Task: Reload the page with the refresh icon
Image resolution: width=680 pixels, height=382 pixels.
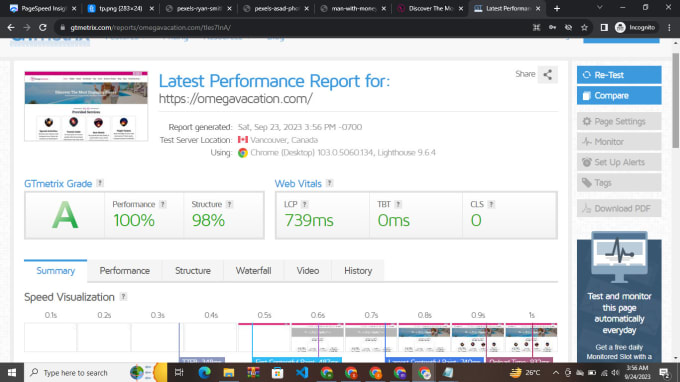Action: (42, 27)
